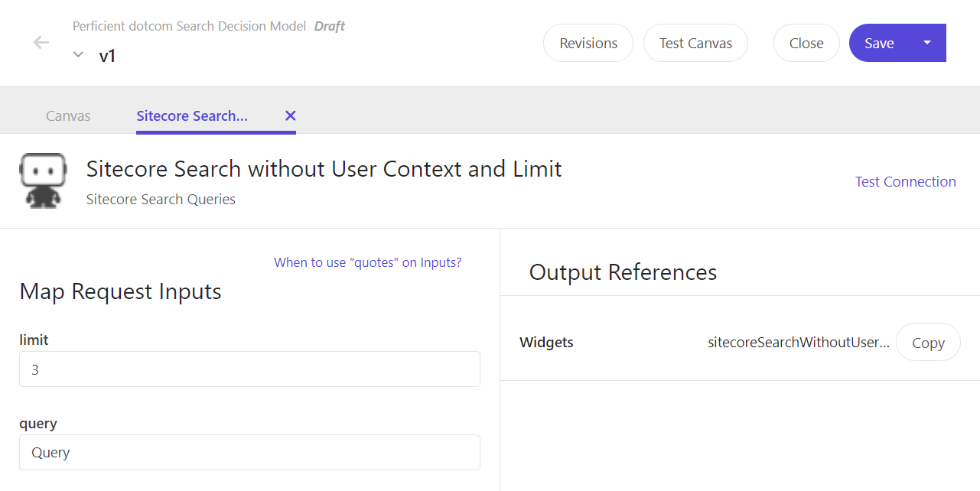Copy the Widgets output reference
This screenshot has width=980, height=491.
coord(927,343)
